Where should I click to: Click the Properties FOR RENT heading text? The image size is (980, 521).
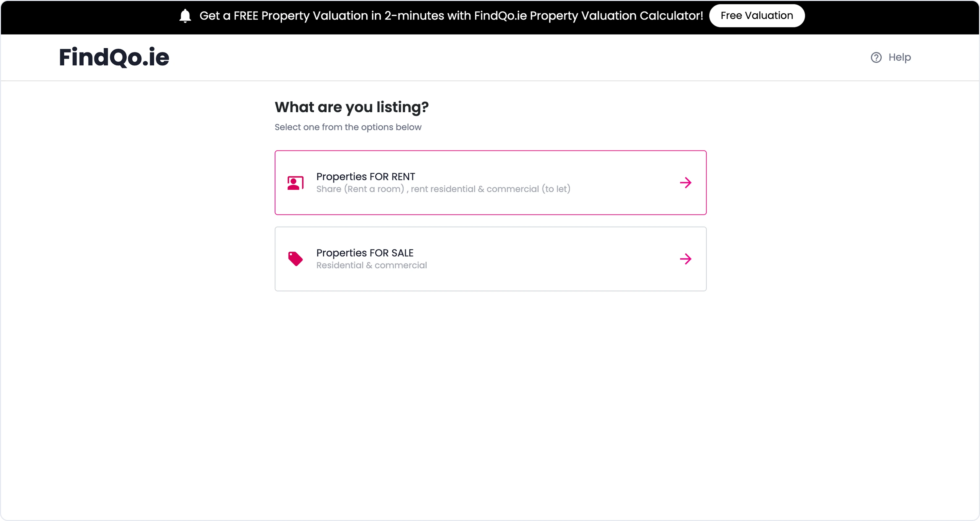point(365,177)
